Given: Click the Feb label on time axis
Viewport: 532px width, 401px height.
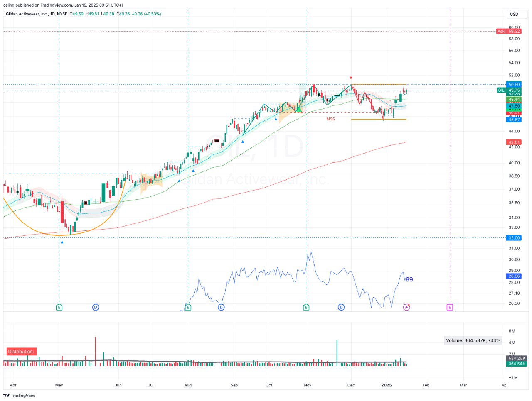Looking at the screenshot, I should tap(426, 385).
